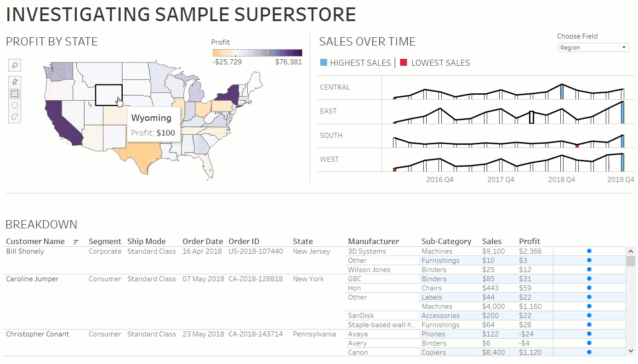
Task: Click the Order Date column header
Action: click(202, 241)
